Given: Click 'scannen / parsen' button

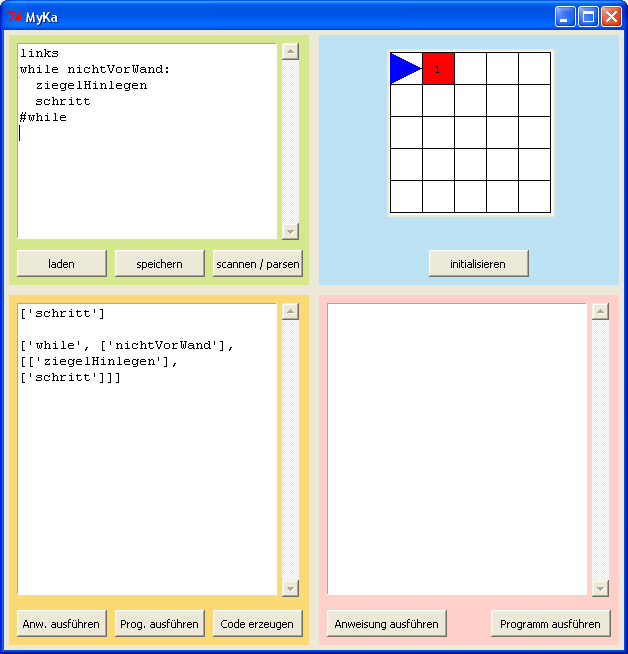Looking at the screenshot, I should (257, 264).
